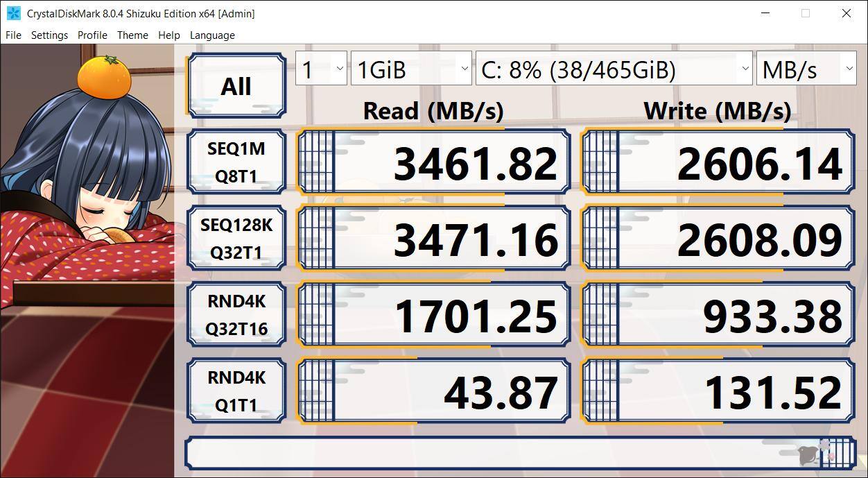Run the SEQ1M Q8T1 test

(x=236, y=162)
